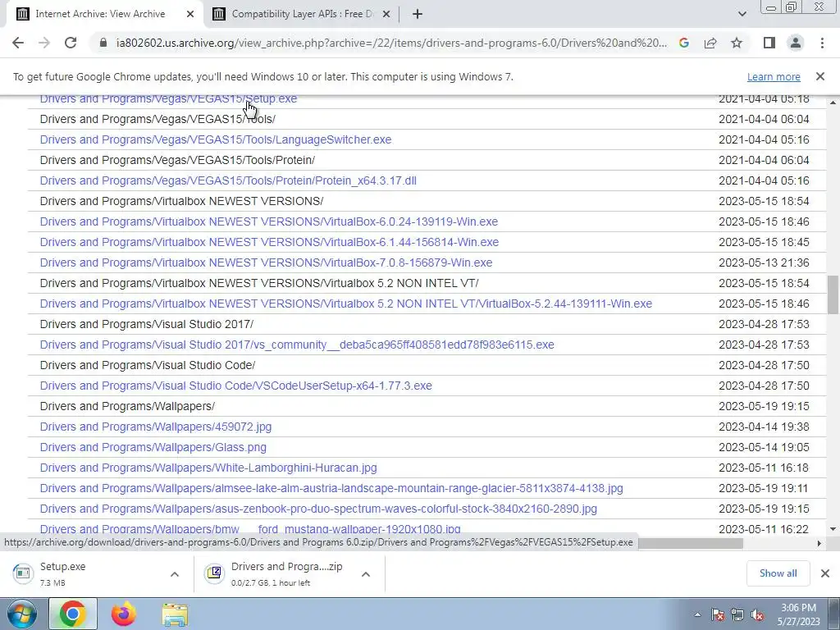
Task: Open the Windows Start menu
Action: [22, 614]
